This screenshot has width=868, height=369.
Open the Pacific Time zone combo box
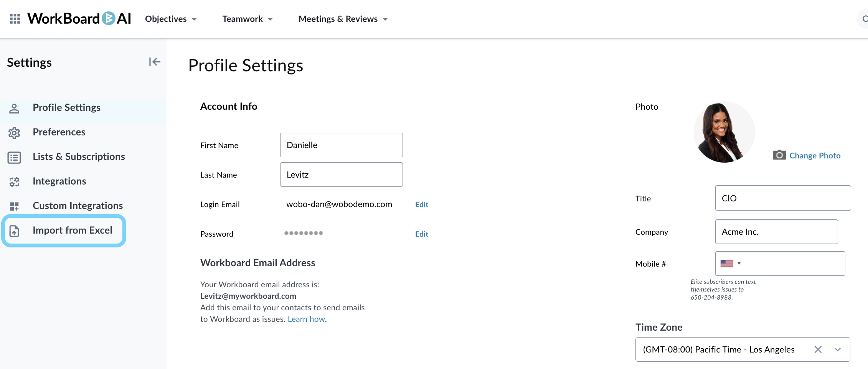[x=743, y=349]
